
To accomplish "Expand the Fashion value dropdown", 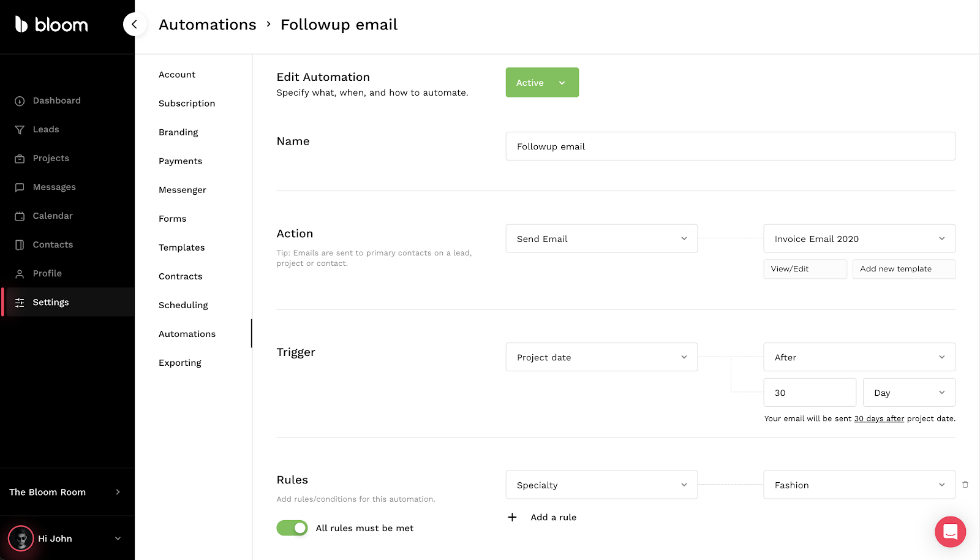I will (859, 485).
